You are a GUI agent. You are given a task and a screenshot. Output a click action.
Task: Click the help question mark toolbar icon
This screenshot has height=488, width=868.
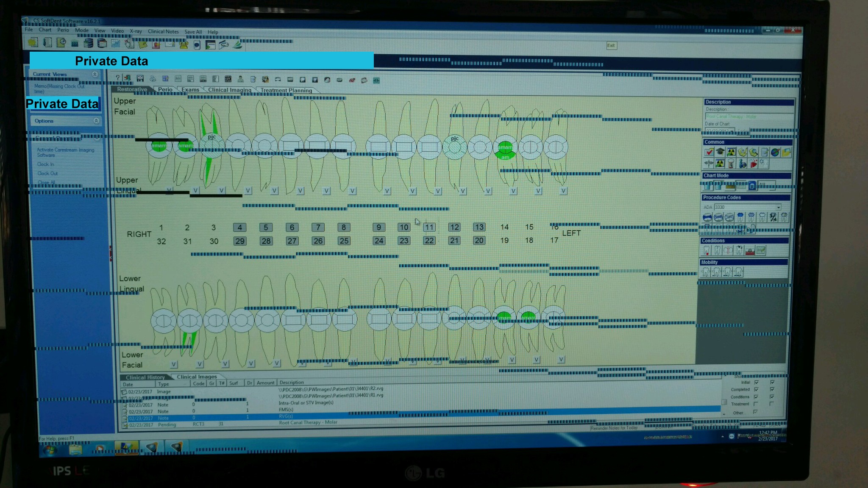coord(118,78)
